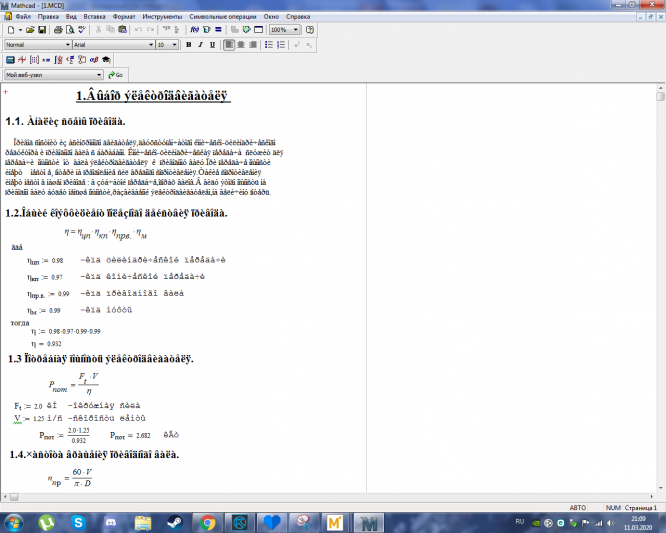
Task: Open the Windows Start button
Action: point(14,523)
